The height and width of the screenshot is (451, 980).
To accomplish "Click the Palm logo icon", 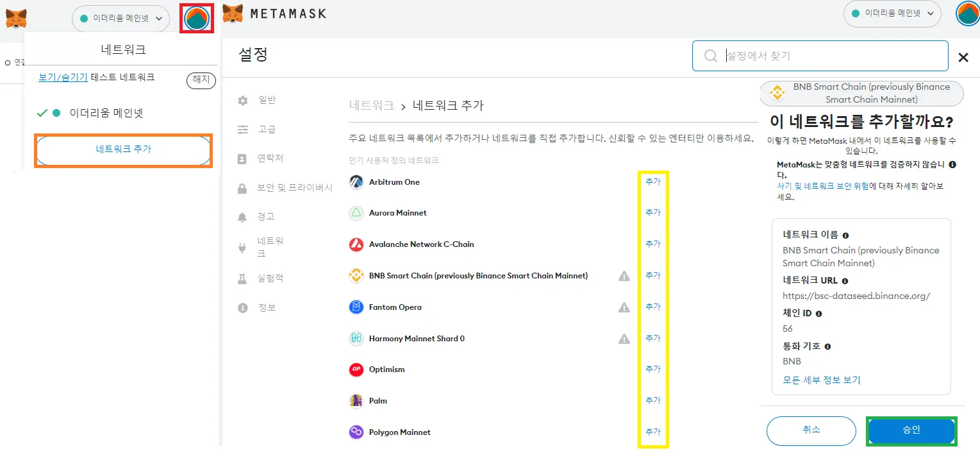I will [x=356, y=401].
